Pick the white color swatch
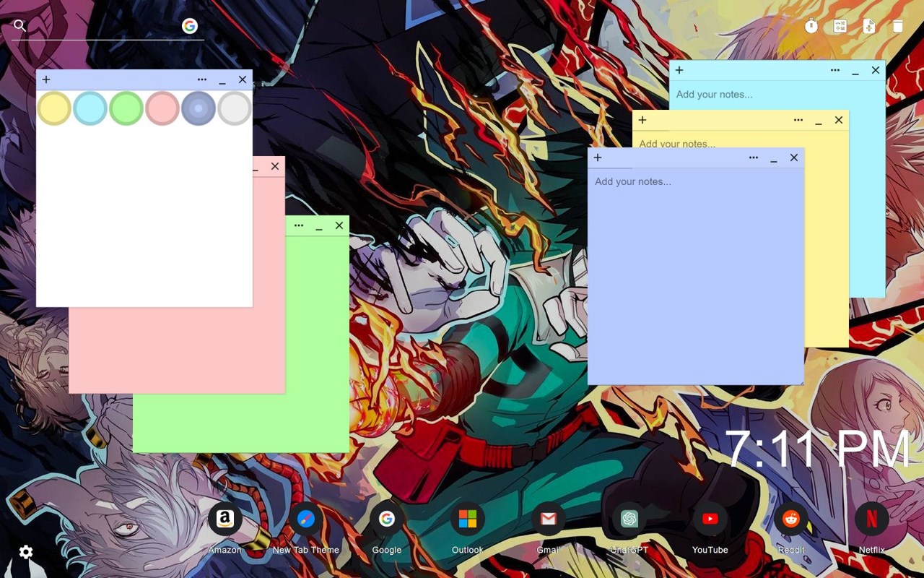Viewport: 924px width, 578px height. 235,108
